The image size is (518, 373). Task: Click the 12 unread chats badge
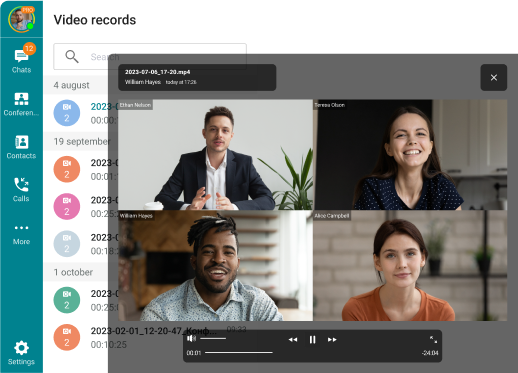click(x=29, y=49)
